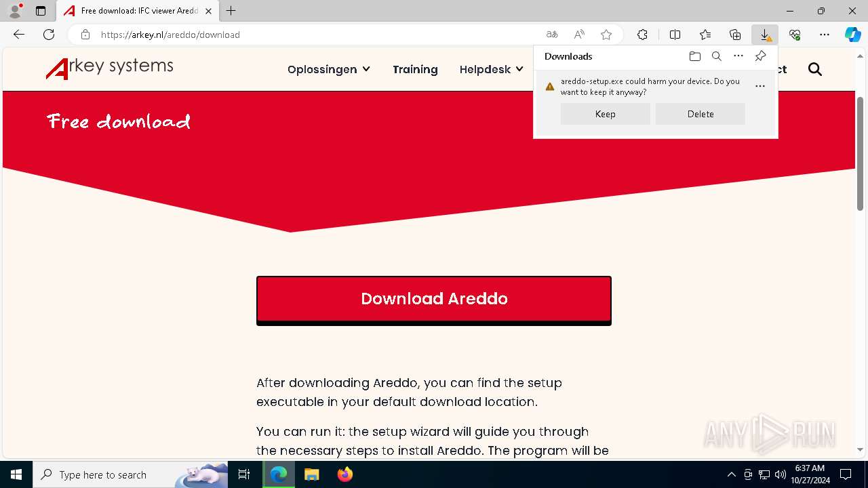The width and height of the screenshot is (868, 488).
Task: Open More options in Downloads panel header
Action: [738, 56]
